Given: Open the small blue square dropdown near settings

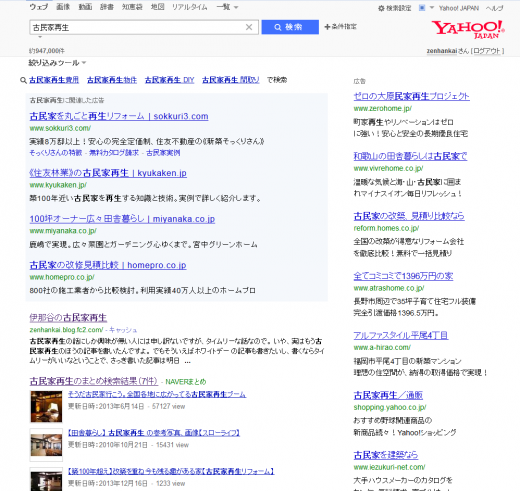Looking at the screenshot, I should pyautogui.click(x=426, y=8).
